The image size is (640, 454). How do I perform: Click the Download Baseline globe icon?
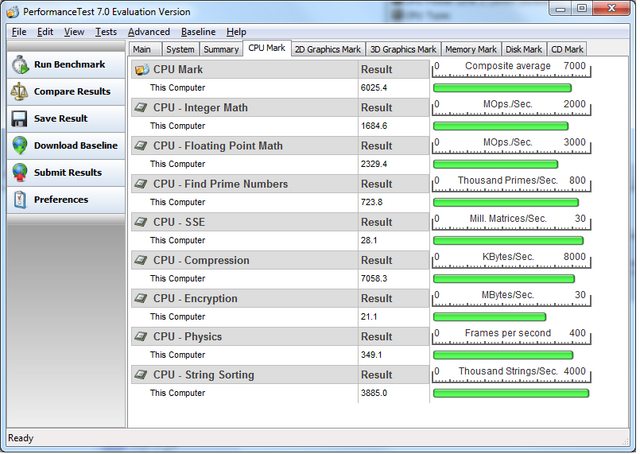coord(20,146)
